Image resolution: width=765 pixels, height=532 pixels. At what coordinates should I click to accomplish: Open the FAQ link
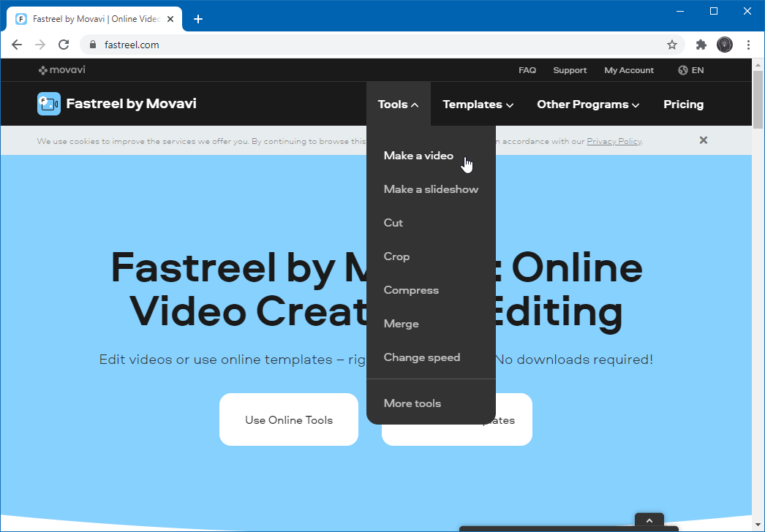pos(527,70)
